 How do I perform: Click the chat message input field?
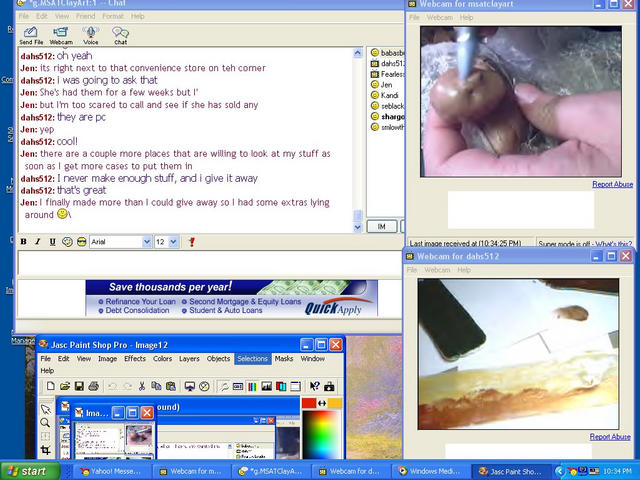[209, 262]
